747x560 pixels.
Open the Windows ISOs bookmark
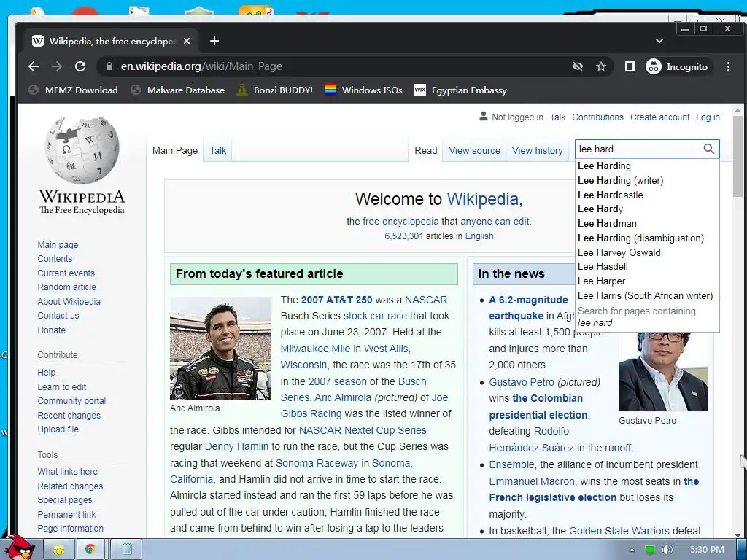[x=363, y=90]
